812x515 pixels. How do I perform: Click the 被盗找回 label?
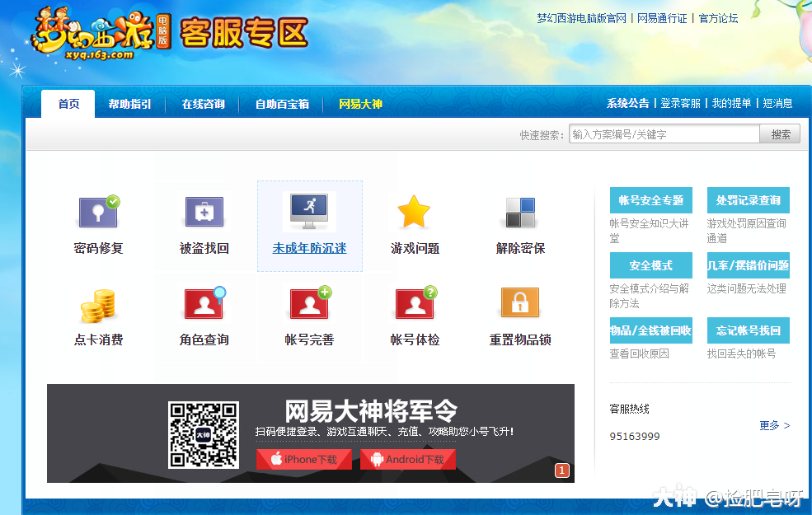coord(204,249)
